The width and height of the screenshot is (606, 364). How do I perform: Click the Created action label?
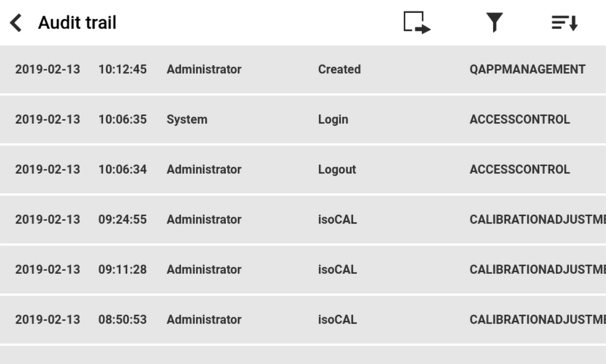[x=339, y=69]
